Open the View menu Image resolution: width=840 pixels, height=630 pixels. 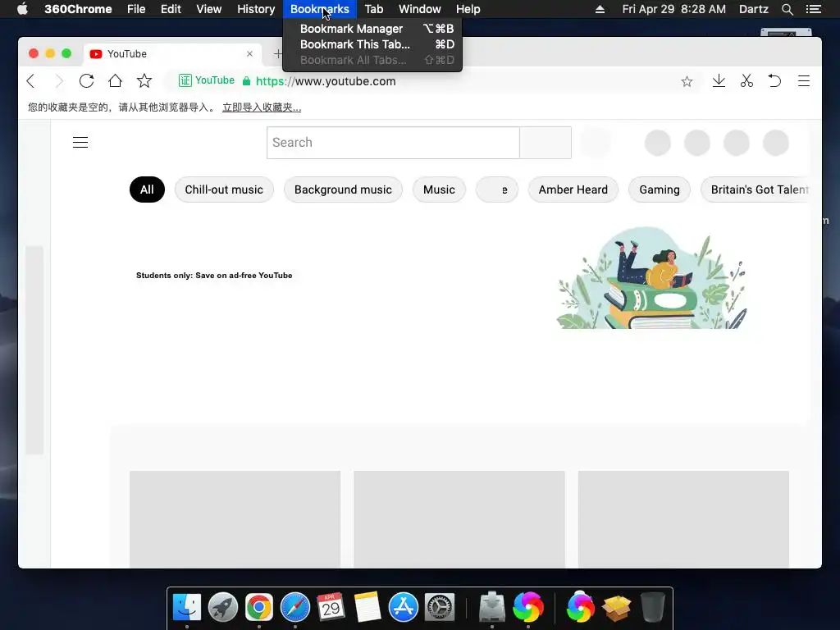[209, 9]
